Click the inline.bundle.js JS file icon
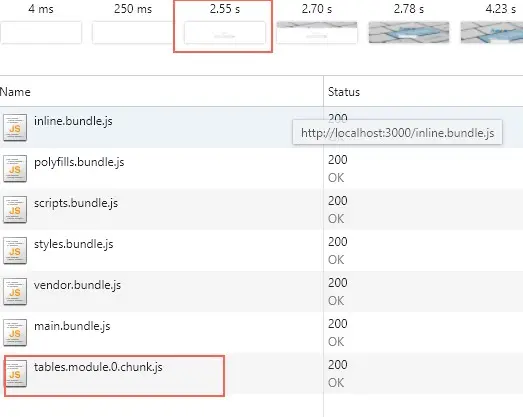 point(15,127)
